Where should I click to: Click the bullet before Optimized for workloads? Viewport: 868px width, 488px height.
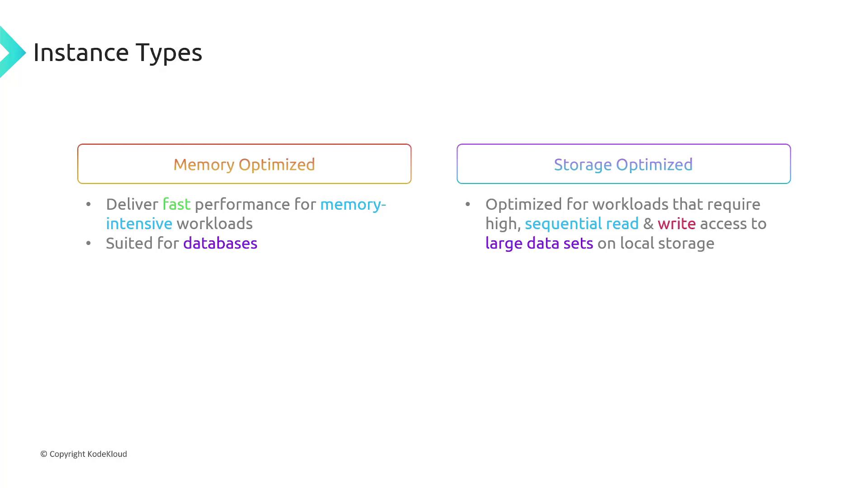click(x=468, y=204)
